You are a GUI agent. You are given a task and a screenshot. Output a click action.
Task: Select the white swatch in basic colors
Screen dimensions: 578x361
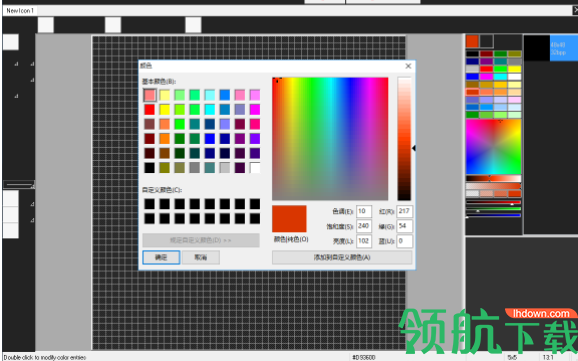point(255,168)
